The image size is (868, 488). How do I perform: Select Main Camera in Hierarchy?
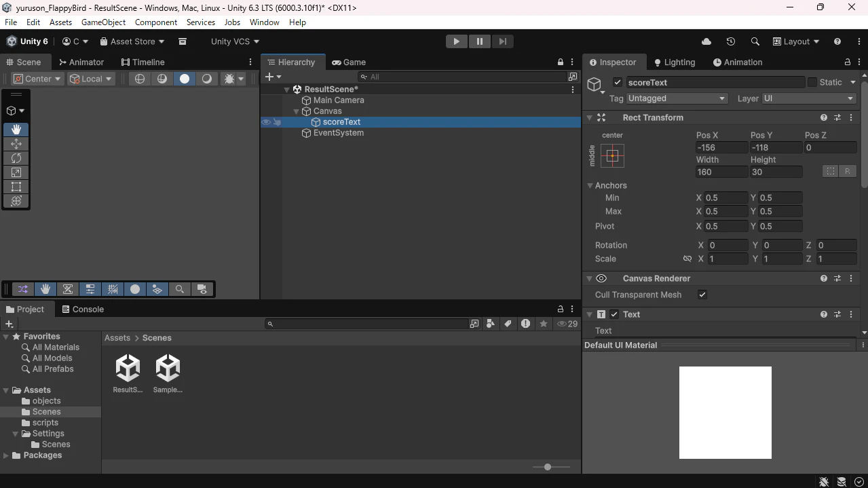click(x=339, y=100)
